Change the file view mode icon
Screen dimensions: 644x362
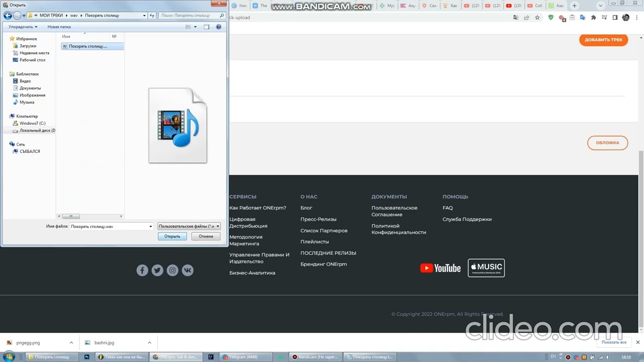point(188,27)
